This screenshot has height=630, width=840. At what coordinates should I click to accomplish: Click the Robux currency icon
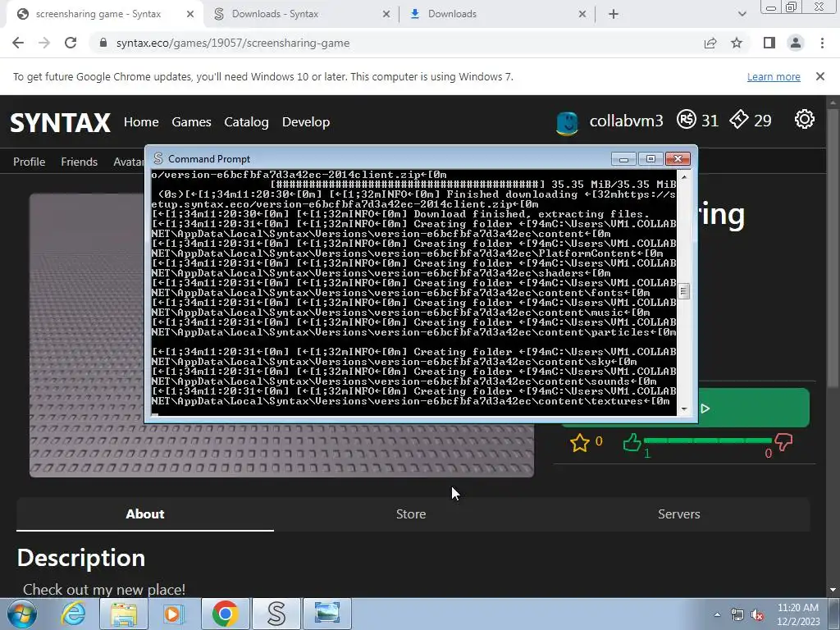click(687, 119)
